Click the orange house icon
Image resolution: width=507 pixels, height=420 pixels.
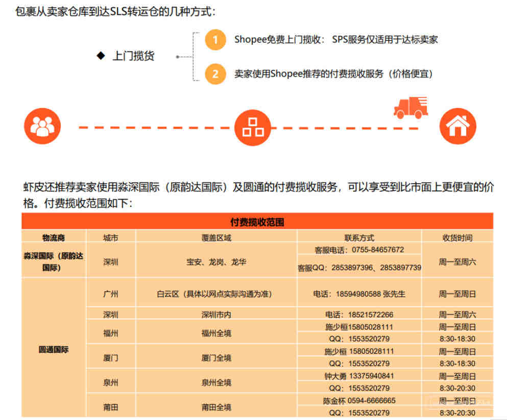458,126
